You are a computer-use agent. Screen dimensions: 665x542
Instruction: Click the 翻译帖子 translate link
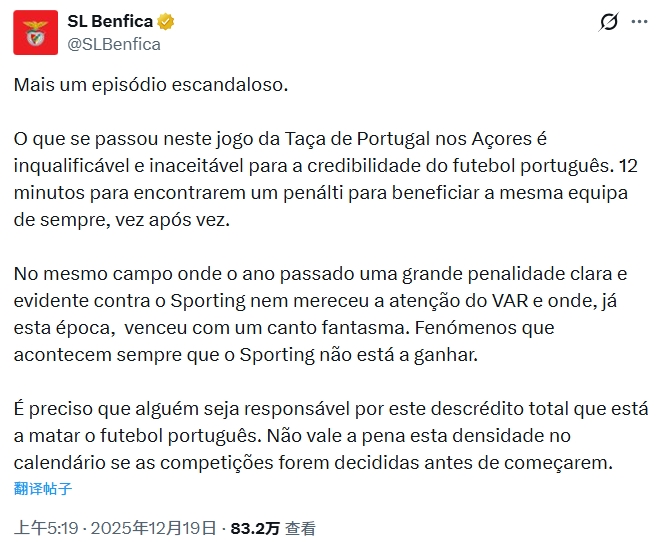tap(43, 489)
